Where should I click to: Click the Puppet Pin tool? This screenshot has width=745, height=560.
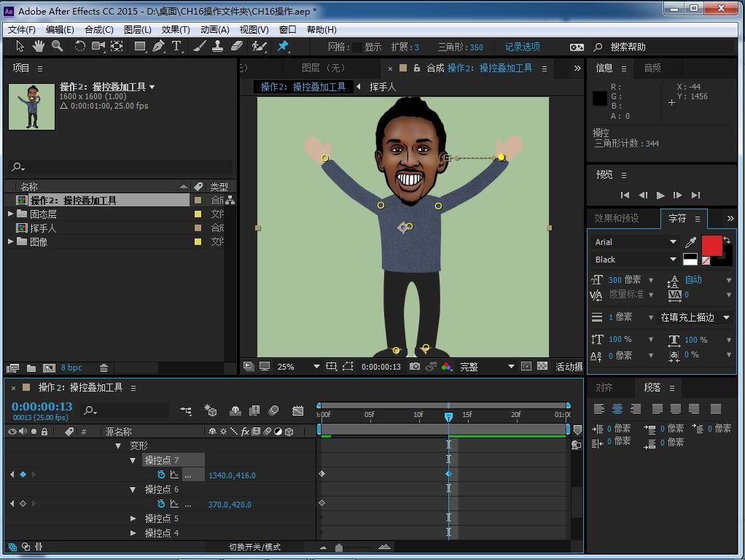283,46
